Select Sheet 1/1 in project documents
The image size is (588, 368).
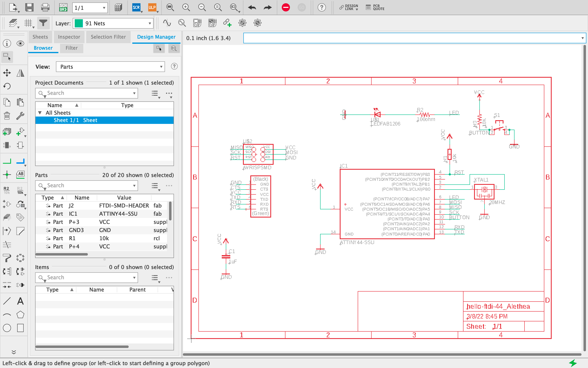105,120
